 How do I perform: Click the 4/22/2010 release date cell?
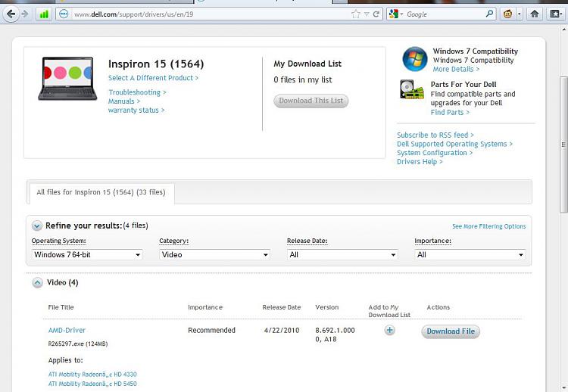point(282,330)
